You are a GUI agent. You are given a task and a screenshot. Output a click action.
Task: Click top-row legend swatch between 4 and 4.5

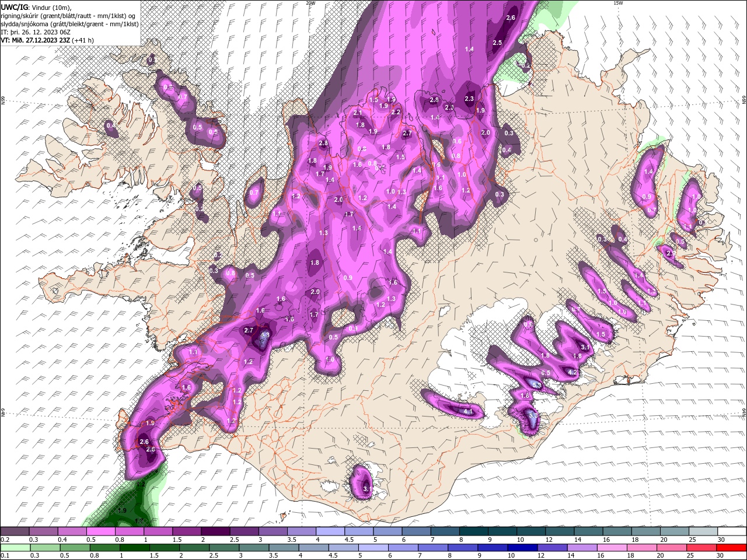point(330,532)
